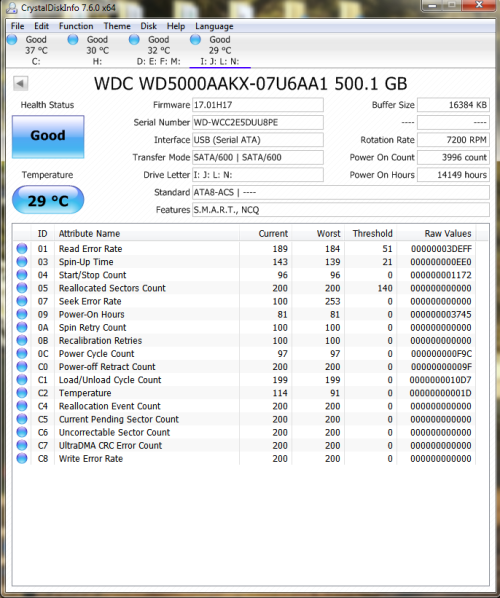Select the D: E: F: M: drive status icon
The height and width of the screenshot is (598, 500).
134,39
